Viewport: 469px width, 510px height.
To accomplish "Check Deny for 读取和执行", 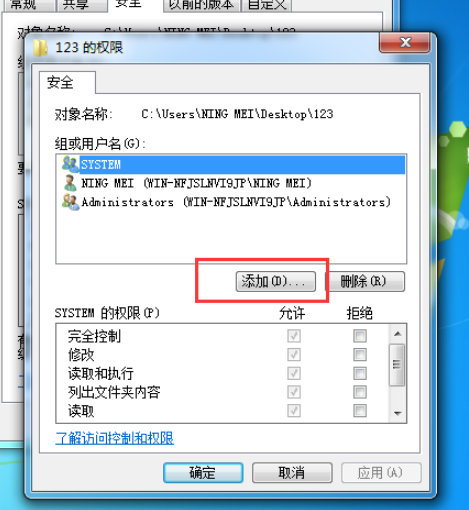I will point(360,373).
